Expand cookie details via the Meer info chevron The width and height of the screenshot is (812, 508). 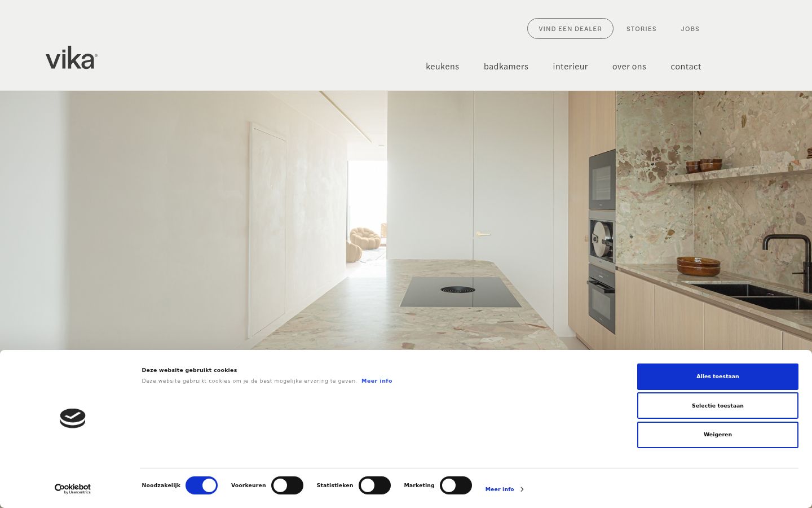pos(505,489)
